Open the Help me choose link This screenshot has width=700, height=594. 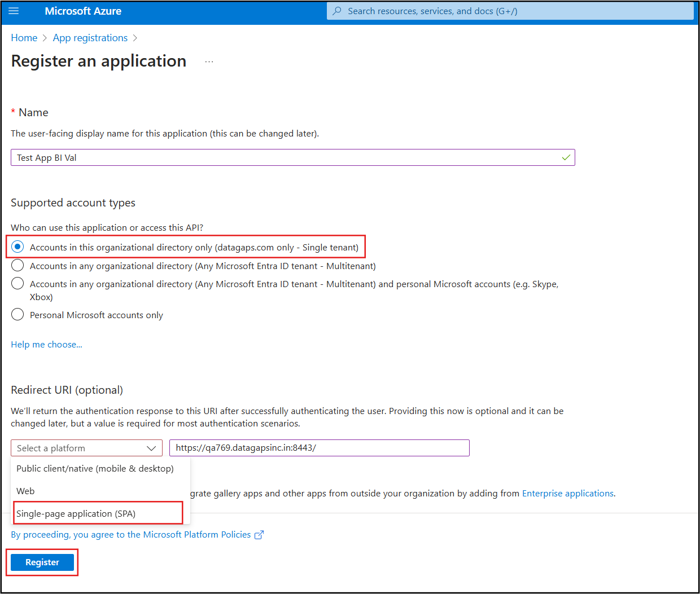(x=46, y=344)
